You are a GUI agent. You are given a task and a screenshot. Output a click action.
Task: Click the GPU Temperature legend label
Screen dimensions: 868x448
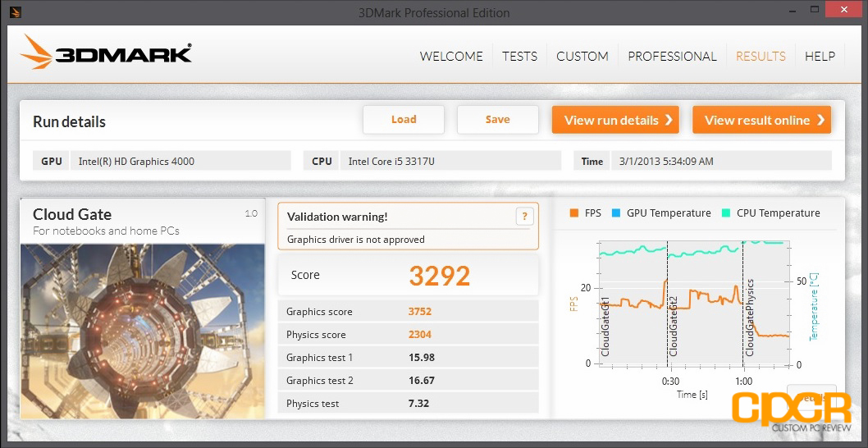(669, 213)
